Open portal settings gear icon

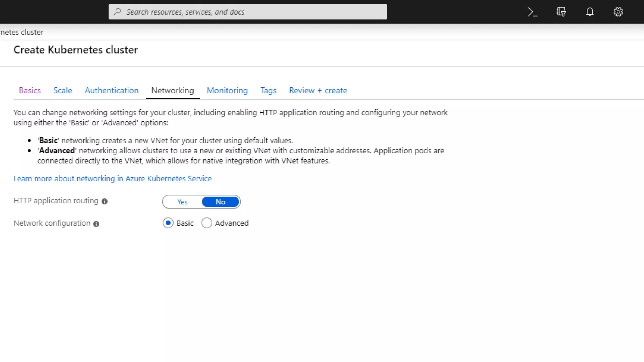coord(618,12)
